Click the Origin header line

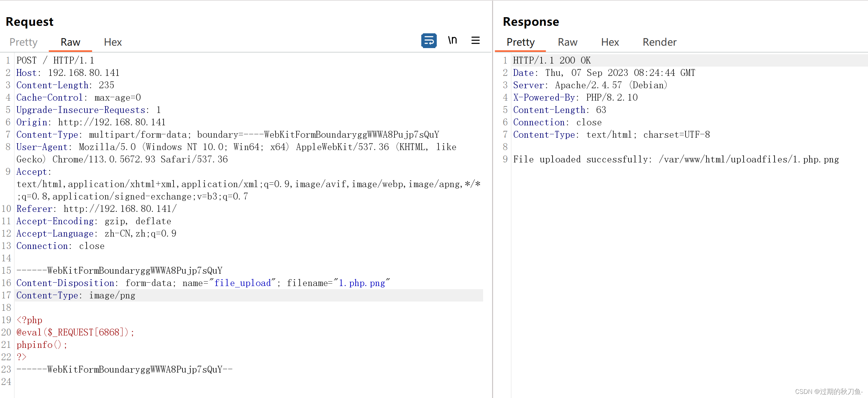click(91, 122)
